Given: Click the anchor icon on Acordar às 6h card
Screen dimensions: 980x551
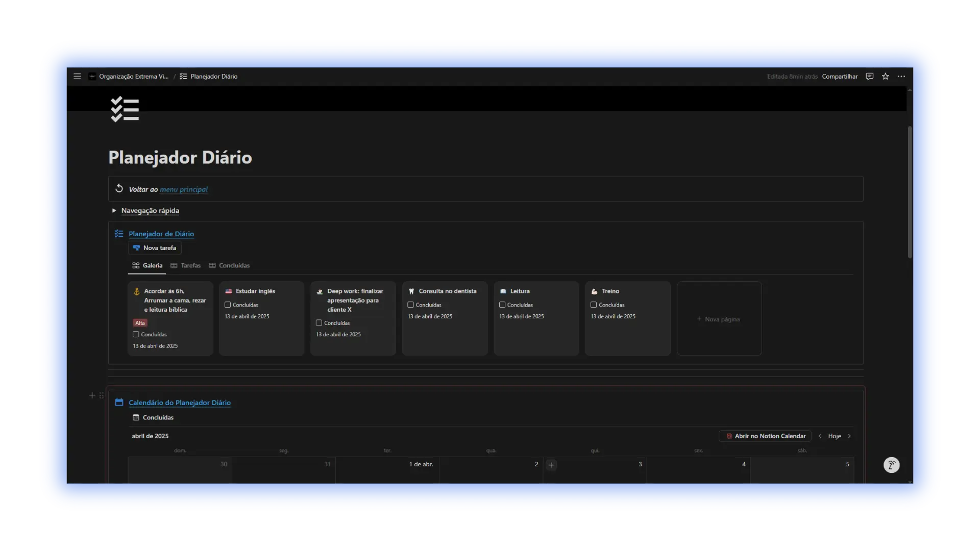Looking at the screenshot, I should click(137, 291).
